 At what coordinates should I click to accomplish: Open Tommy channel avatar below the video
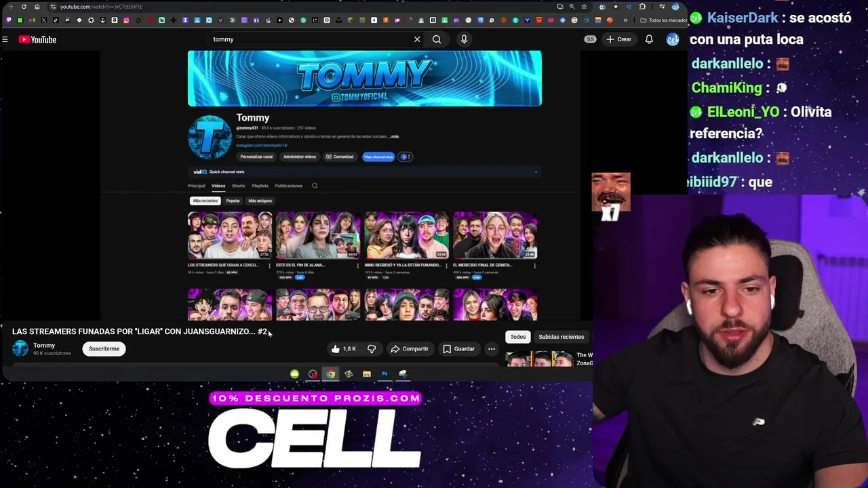[20, 348]
